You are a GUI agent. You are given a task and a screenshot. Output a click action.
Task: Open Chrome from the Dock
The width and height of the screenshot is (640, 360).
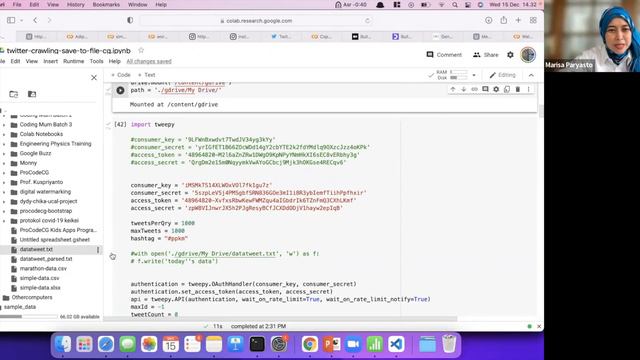(x=310, y=344)
